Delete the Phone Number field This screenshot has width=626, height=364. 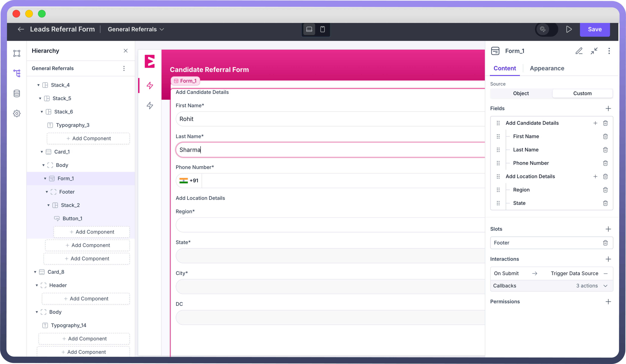click(x=605, y=163)
